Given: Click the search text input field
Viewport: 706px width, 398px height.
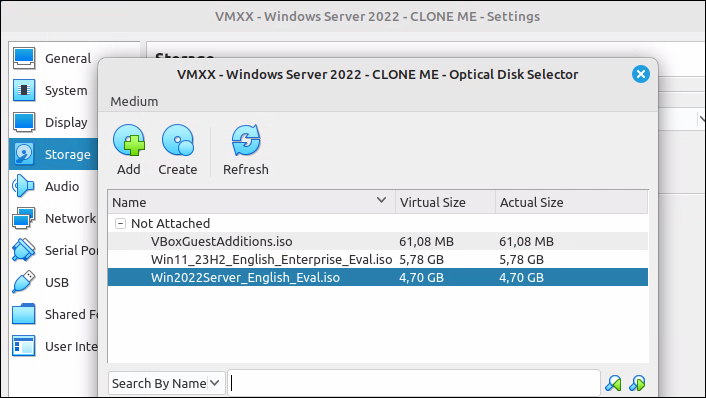Looking at the screenshot, I should point(414,383).
